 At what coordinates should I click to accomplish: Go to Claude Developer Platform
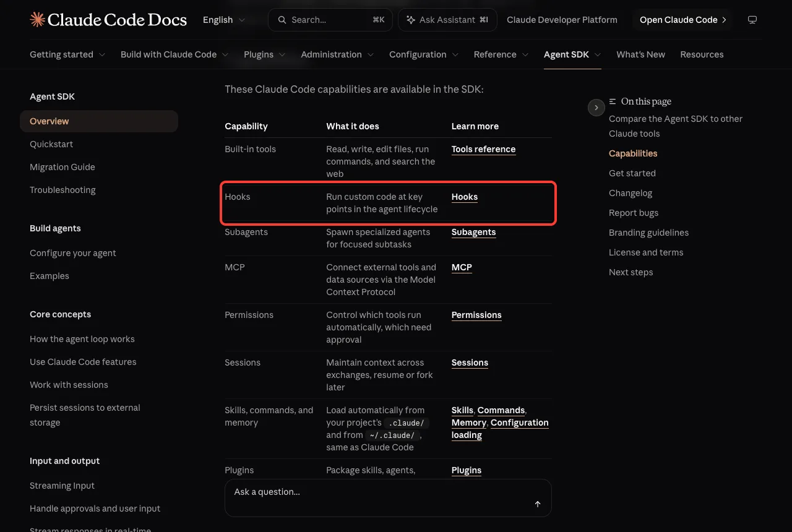pyautogui.click(x=562, y=20)
